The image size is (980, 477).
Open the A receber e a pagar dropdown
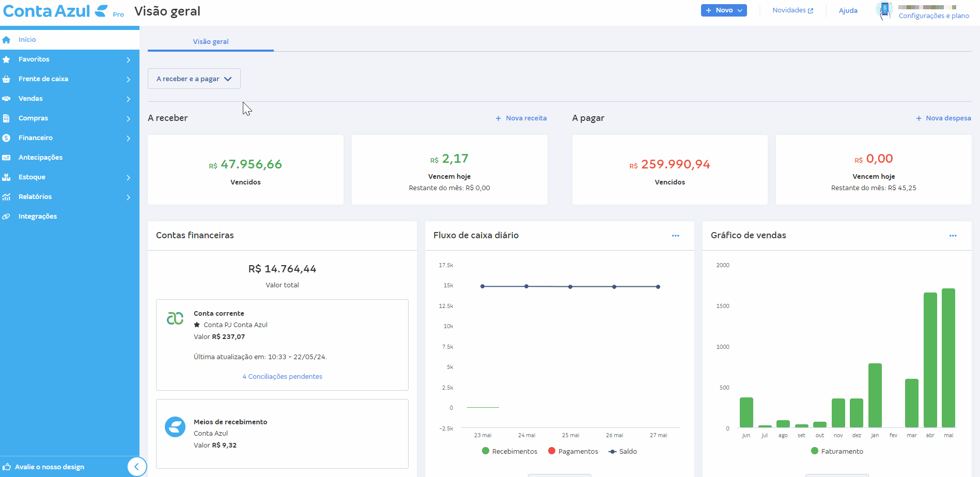tap(194, 79)
